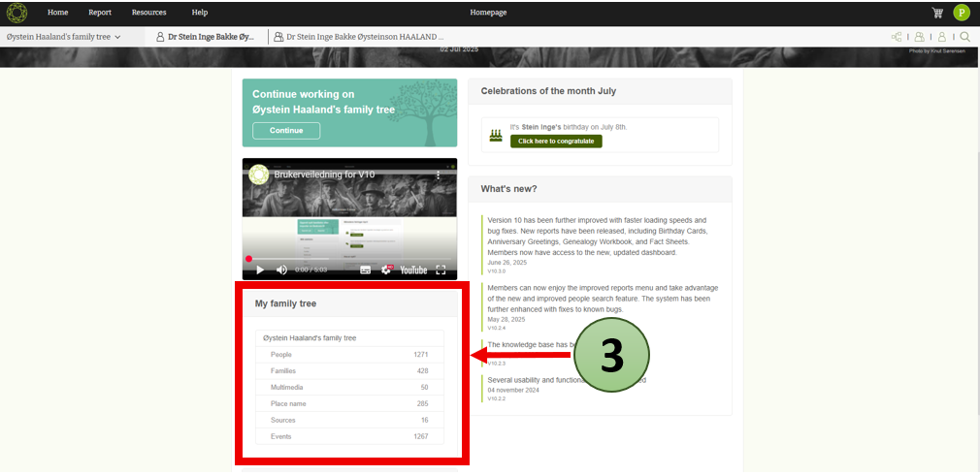Click the Continue button
Viewport: 980px width, 476px height.
coord(286,131)
